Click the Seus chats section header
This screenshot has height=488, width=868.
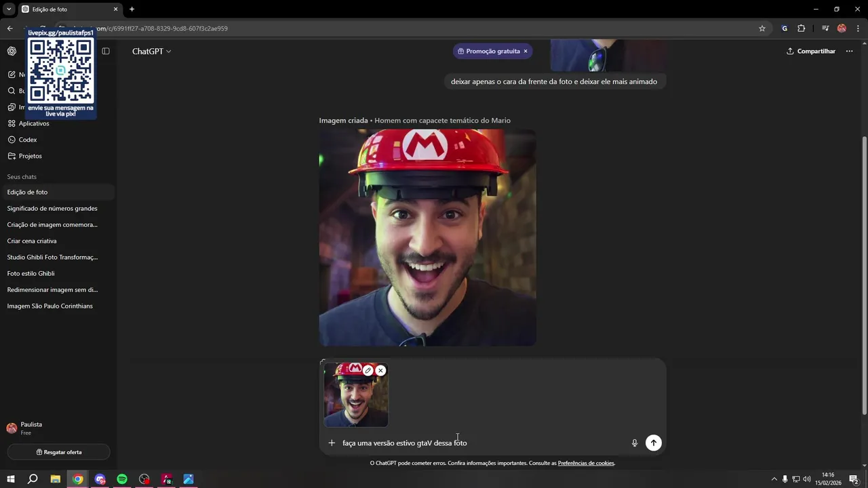click(22, 177)
